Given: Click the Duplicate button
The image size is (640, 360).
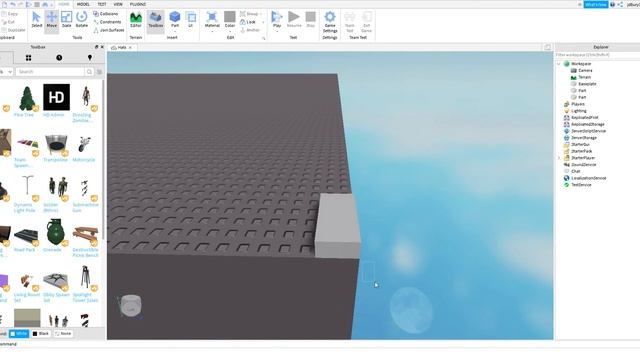Looking at the screenshot, I should point(13,30).
